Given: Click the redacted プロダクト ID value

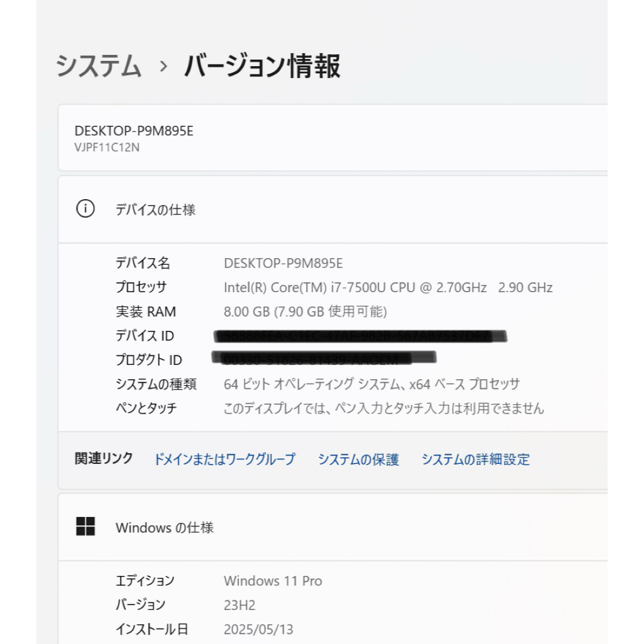Looking at the screenshot, I should pos(324,358).
